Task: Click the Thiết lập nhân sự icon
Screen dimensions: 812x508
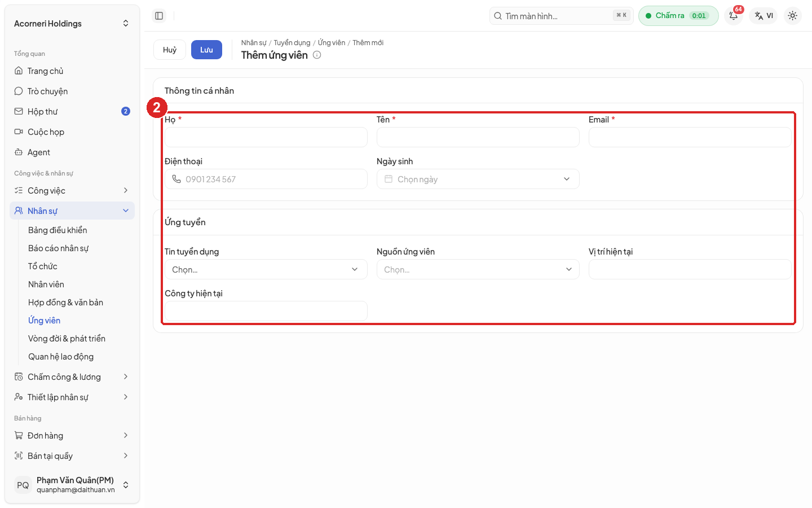Action: tap(19, 397)
